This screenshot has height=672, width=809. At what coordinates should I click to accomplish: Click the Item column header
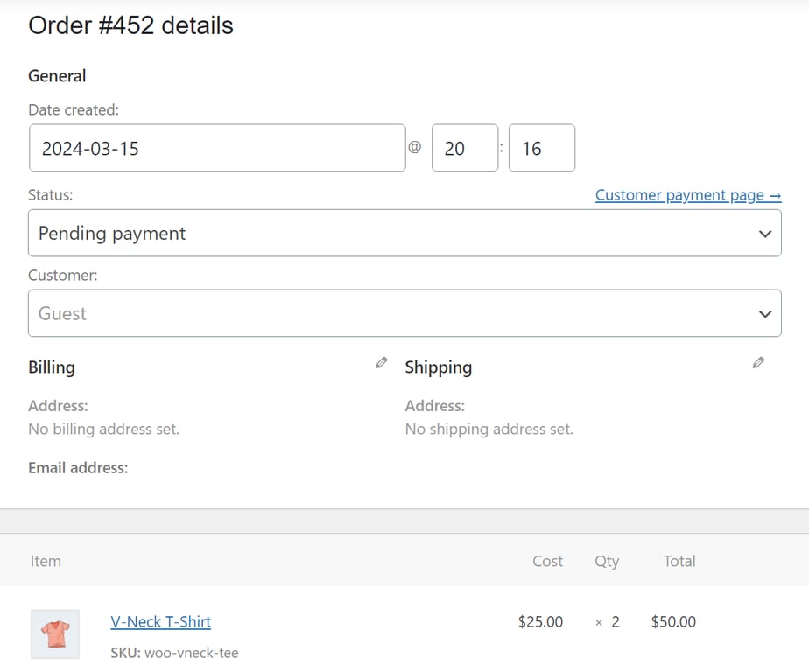(46, 561)
